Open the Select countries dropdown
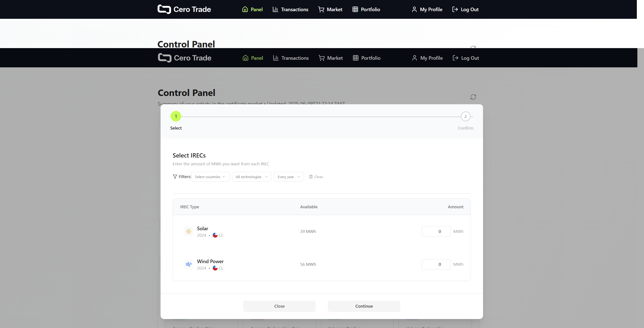 coord(210,177)
